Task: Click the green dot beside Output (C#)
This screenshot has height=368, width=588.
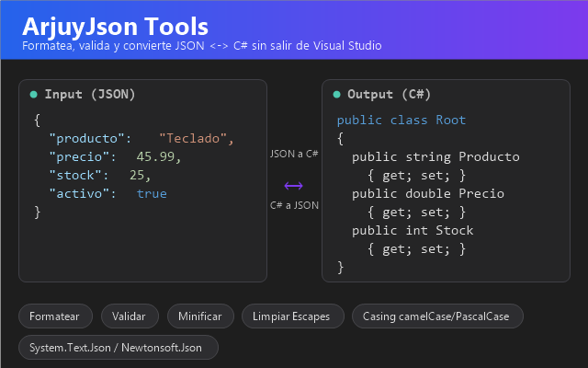Action: [x=336, y=94]
